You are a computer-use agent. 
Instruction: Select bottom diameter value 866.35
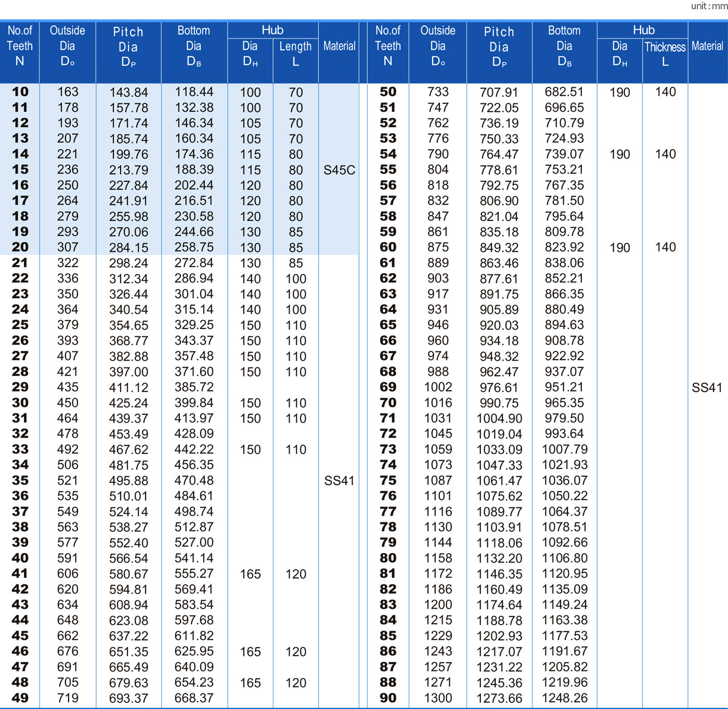[x=564, y=294]
